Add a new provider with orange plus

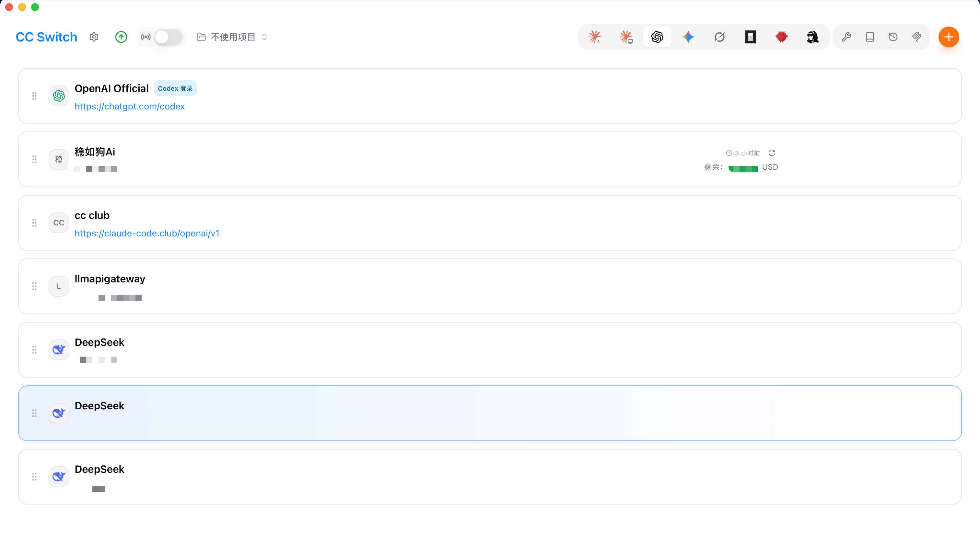pos(949,37)
